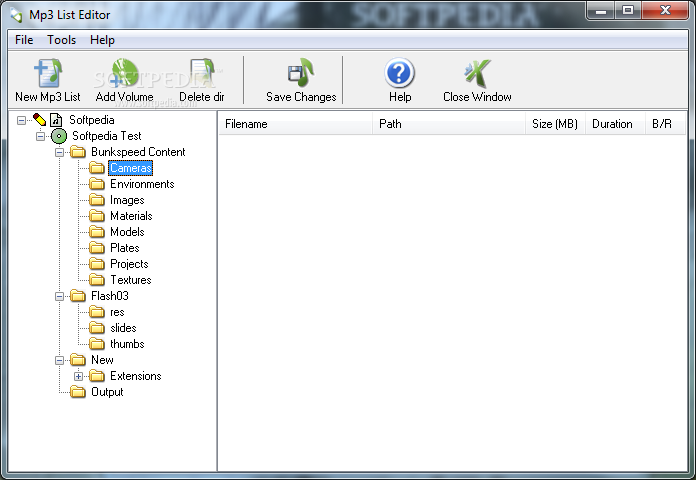Select the Images label in the tree
This screenshot has width=696, height=480.
pyautogui.click(x=127, y=200)
